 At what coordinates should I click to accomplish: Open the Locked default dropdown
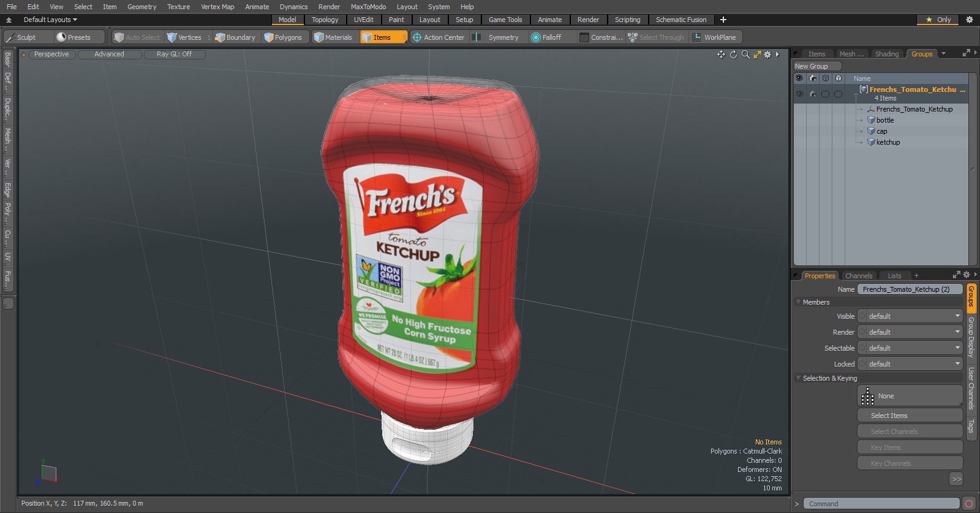(914, 364)
